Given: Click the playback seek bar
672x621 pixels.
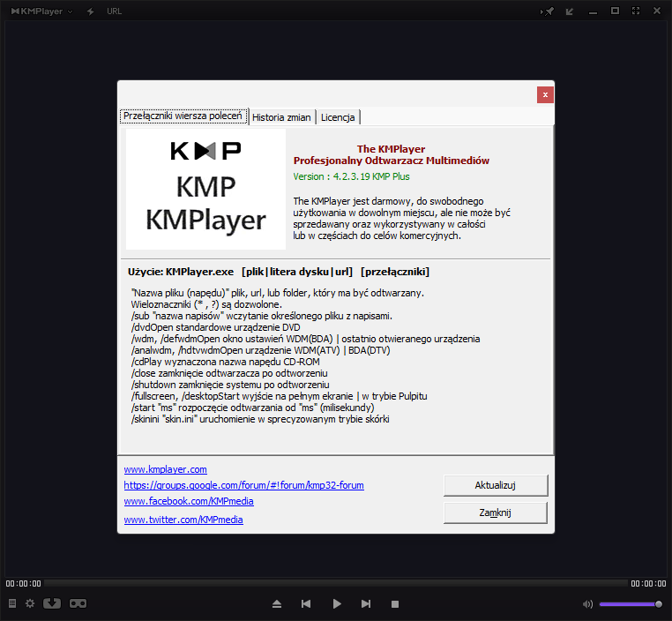Looking at the screenshot, I should (336, 583).
